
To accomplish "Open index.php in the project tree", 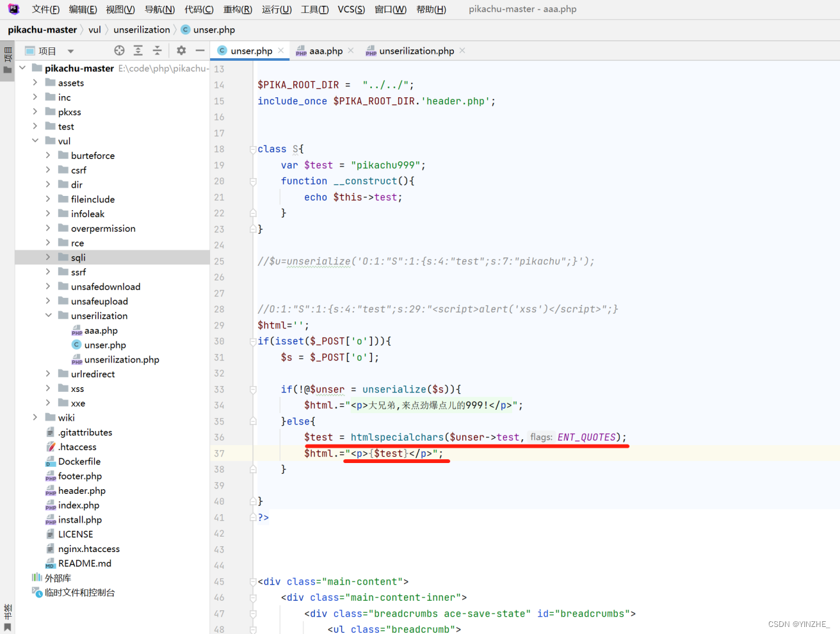I will coord(72,505).
